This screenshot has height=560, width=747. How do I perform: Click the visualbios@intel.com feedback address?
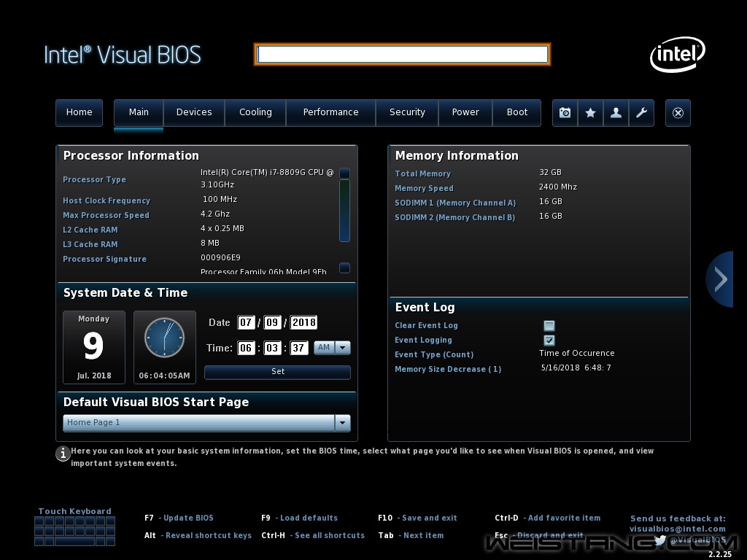click(x=678, y=529)
